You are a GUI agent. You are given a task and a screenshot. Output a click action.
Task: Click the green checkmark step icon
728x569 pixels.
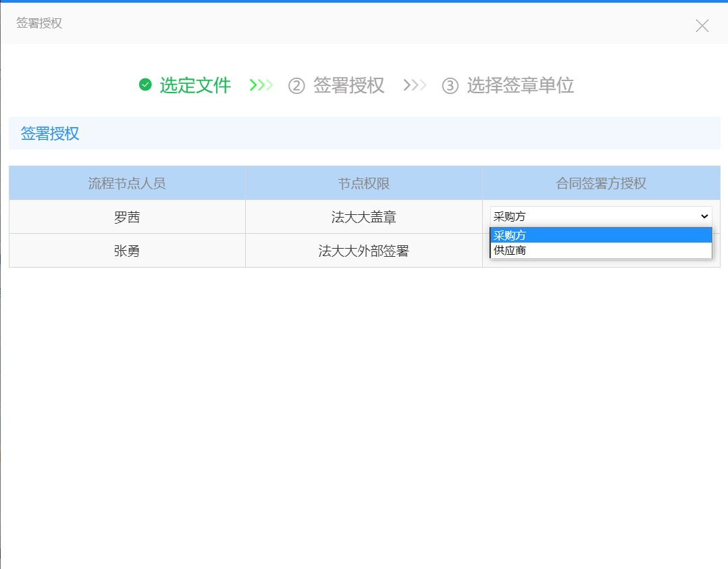(145, 84)
